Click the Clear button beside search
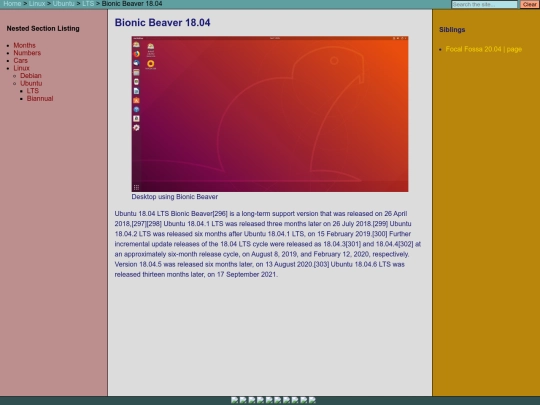The height and width of the screenshot is (405, 540). tap(529, 4)
